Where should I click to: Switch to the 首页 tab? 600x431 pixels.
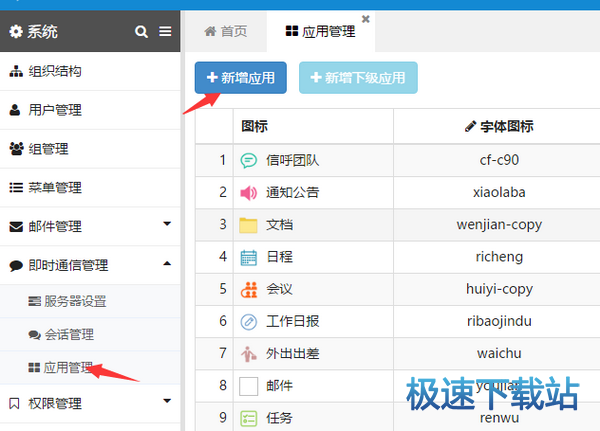click(226, 31)
